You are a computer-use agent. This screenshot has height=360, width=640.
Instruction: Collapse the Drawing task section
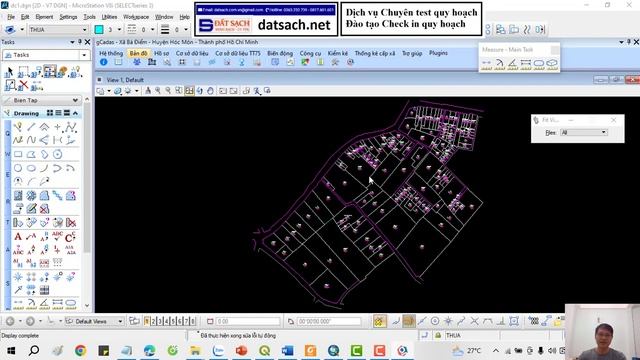[76, 113]
